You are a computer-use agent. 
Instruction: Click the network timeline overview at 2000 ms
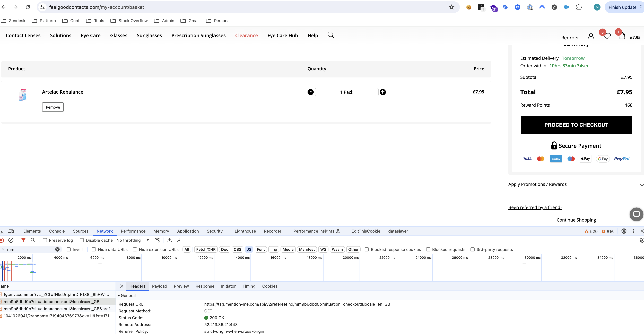coord(32,268)
